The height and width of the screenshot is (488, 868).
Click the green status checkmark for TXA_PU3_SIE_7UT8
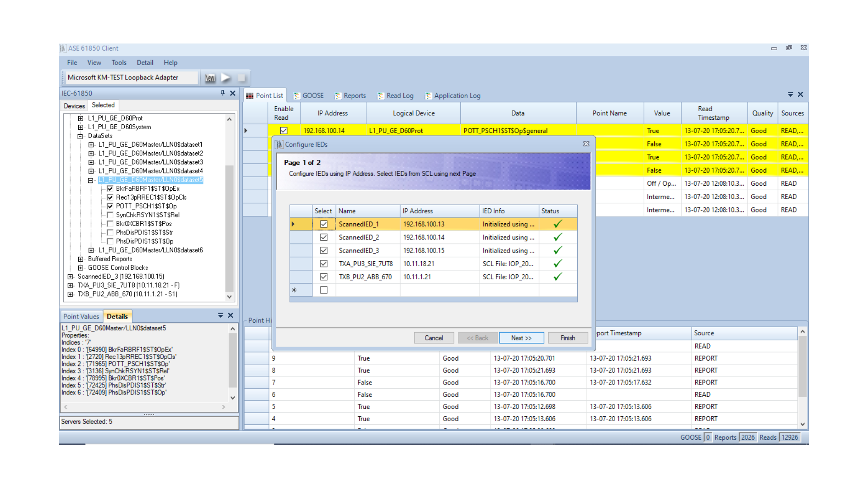click(558, 263)
